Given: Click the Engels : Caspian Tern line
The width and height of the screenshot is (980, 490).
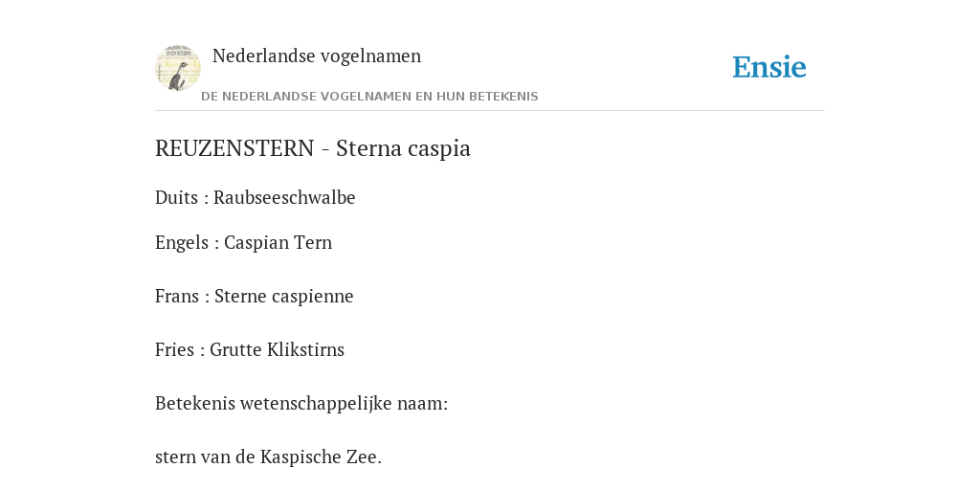Looking at the screenshot, I should pos(244,242).
